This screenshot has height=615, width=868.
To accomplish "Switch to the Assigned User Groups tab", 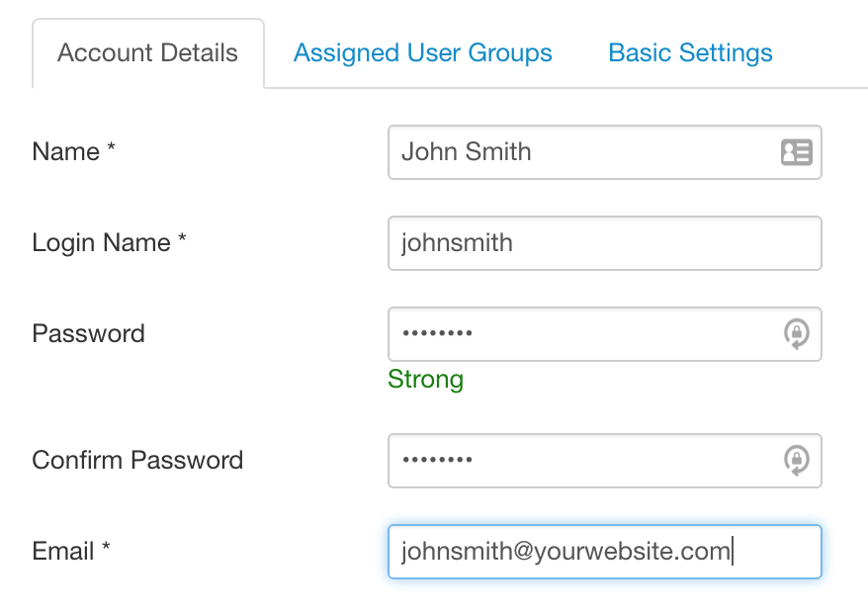I will click(422, 52).
